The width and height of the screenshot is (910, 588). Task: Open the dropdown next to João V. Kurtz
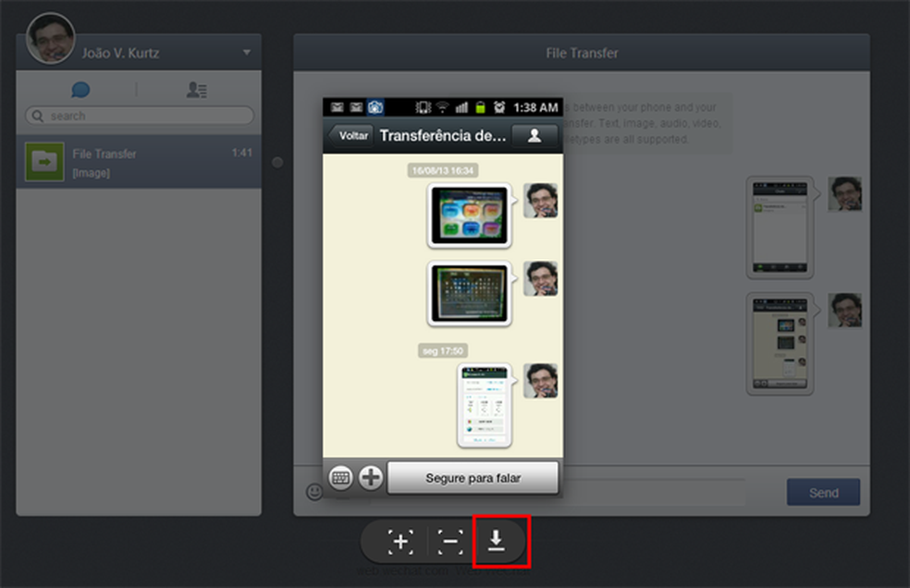pos(246,53)
